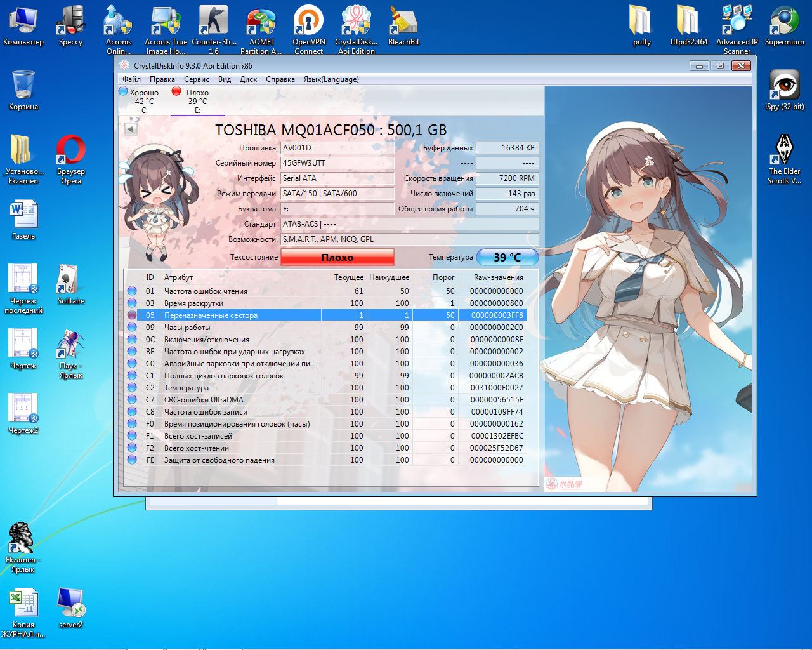Viewport: 812px width, 650px height.
Task: Open the Газель Word document
Action: 23,220
